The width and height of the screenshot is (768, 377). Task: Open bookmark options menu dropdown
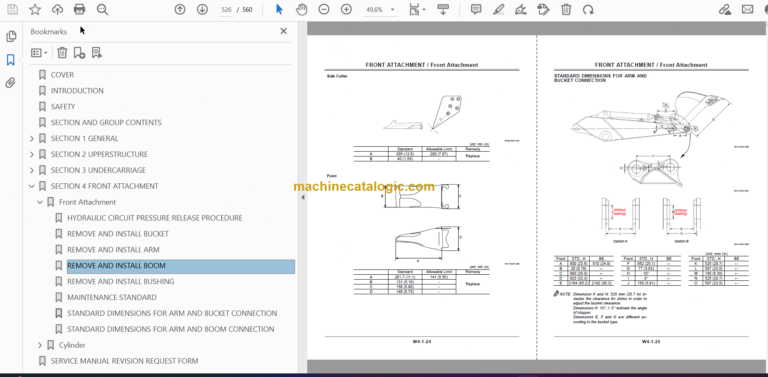click(39, 53)
